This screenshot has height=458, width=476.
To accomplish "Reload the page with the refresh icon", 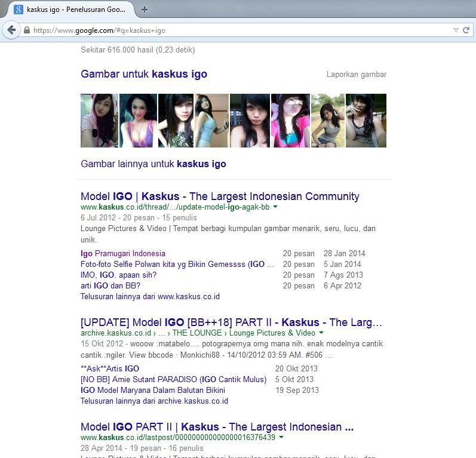I will click(466, 30).
